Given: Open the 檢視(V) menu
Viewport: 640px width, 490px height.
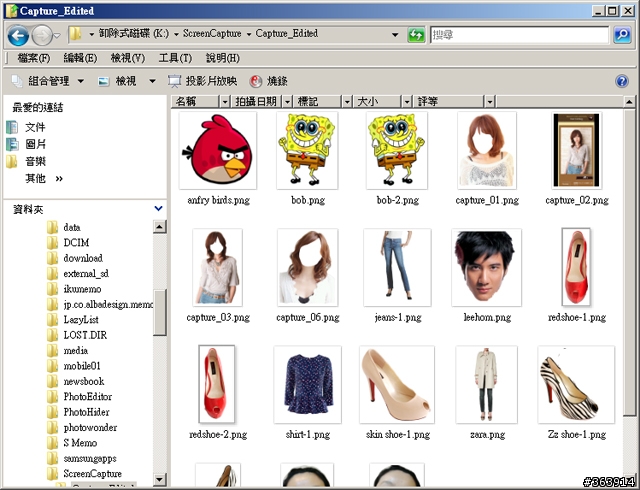Looking at the screenshot, I should (128, 58).
